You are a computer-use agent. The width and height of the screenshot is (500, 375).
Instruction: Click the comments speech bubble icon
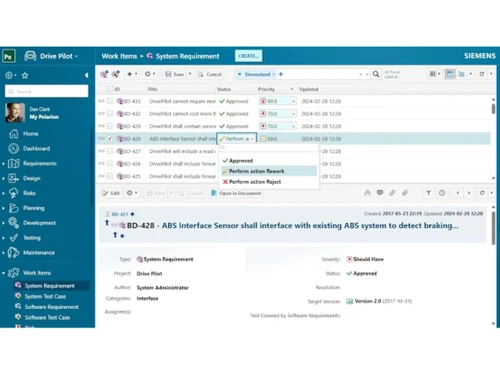380,193
